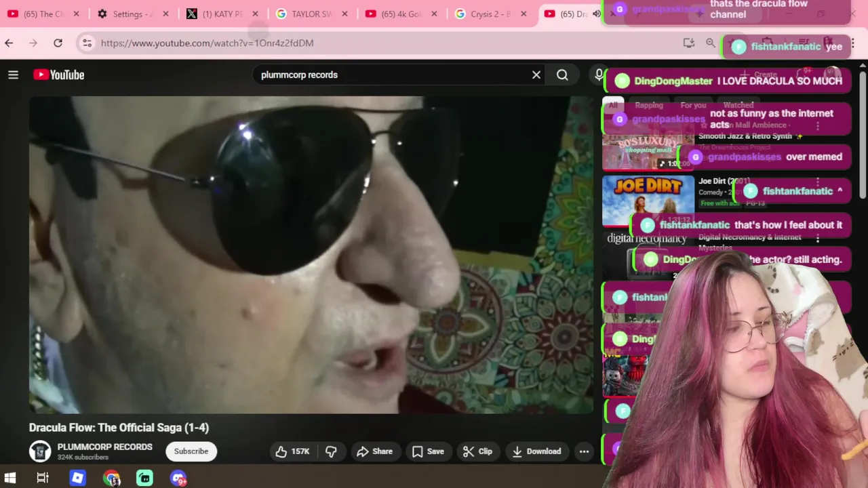This screenshot has height=488, width=868.
Task: Like the video with 157K likes
Action: click(292, 451)
